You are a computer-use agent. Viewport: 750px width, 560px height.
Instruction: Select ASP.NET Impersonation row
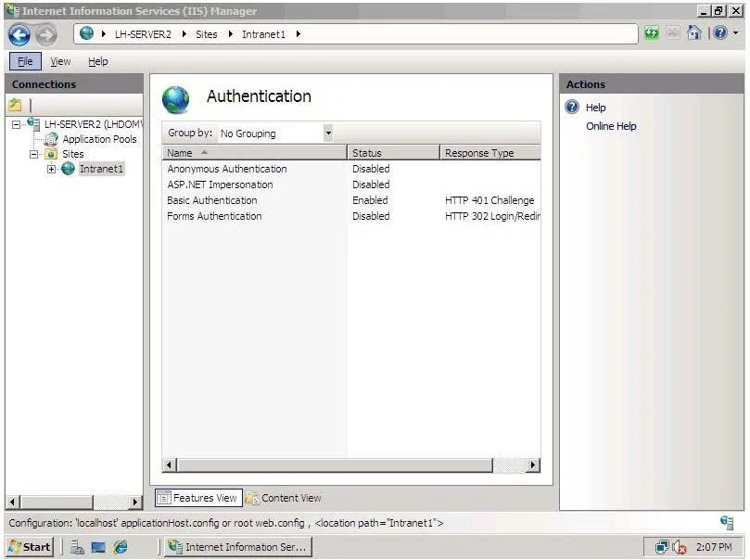[x=351, y=185]
